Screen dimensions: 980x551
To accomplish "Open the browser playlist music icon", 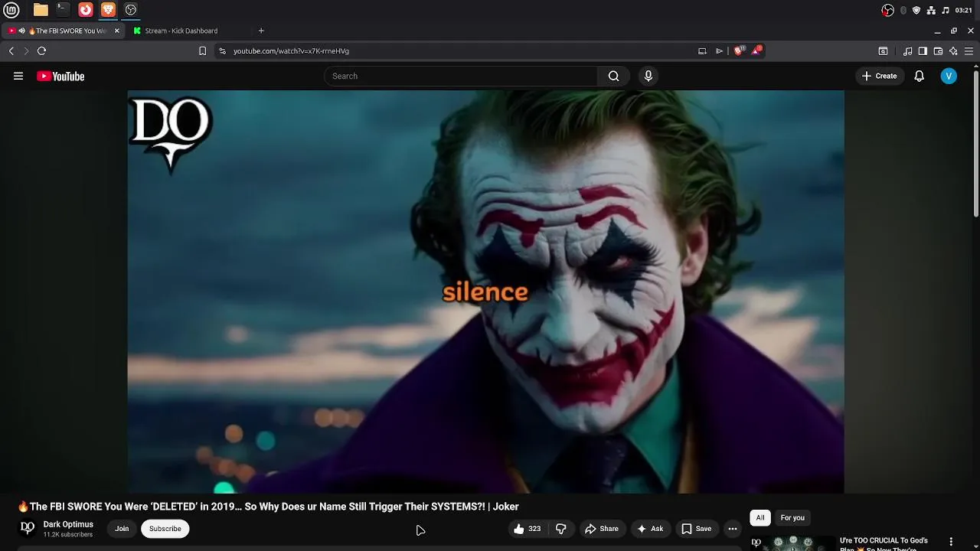I will tap(907, 51).
